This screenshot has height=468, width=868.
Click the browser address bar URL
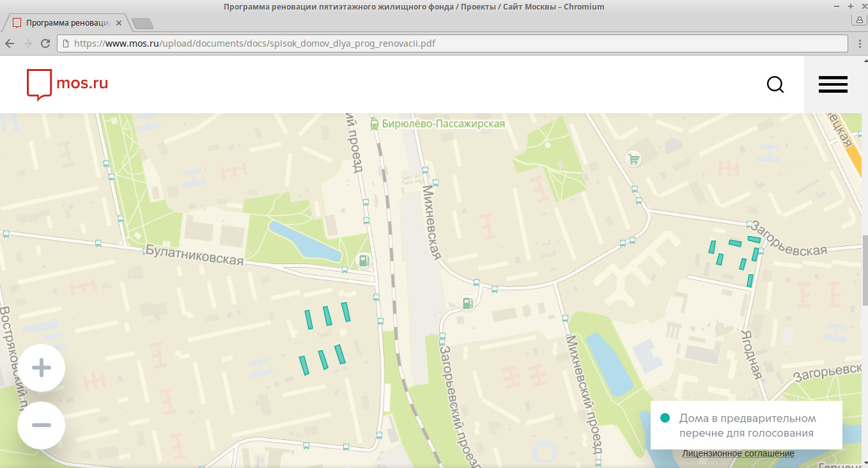(x=256, y=43)
